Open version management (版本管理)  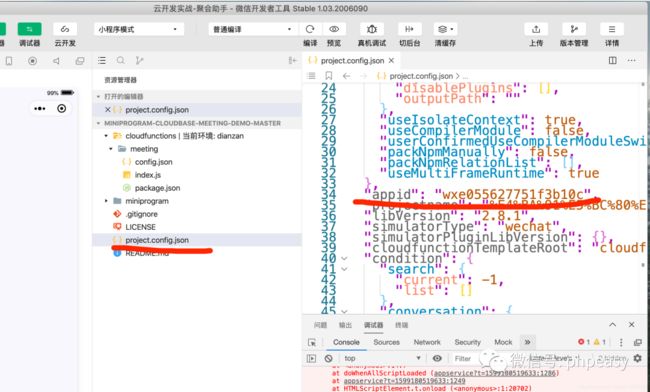point(574,29)
